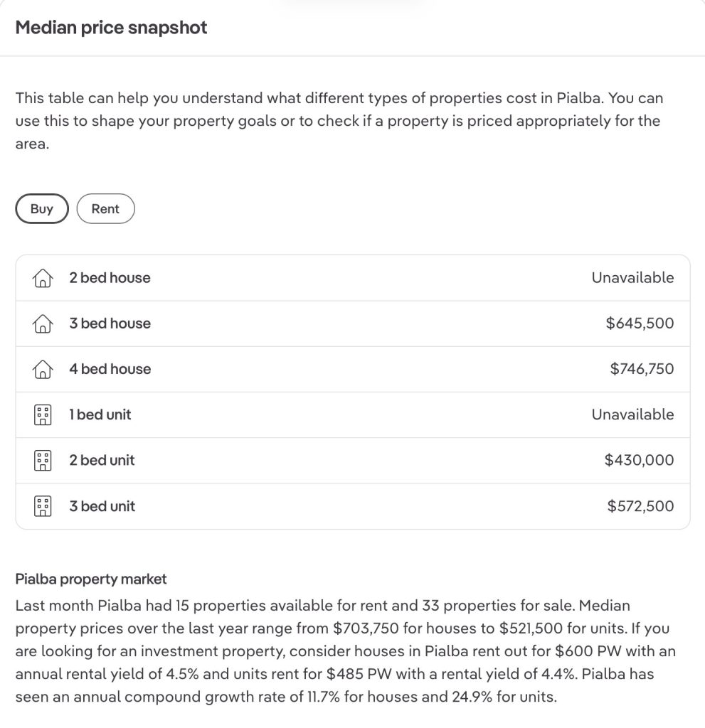Click the 4 bed house icon

43,370
